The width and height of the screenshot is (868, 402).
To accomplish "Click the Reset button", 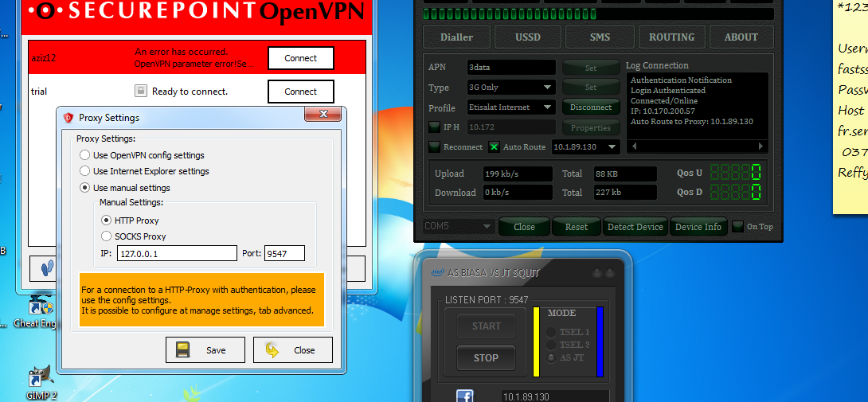I will click(577, 226).
